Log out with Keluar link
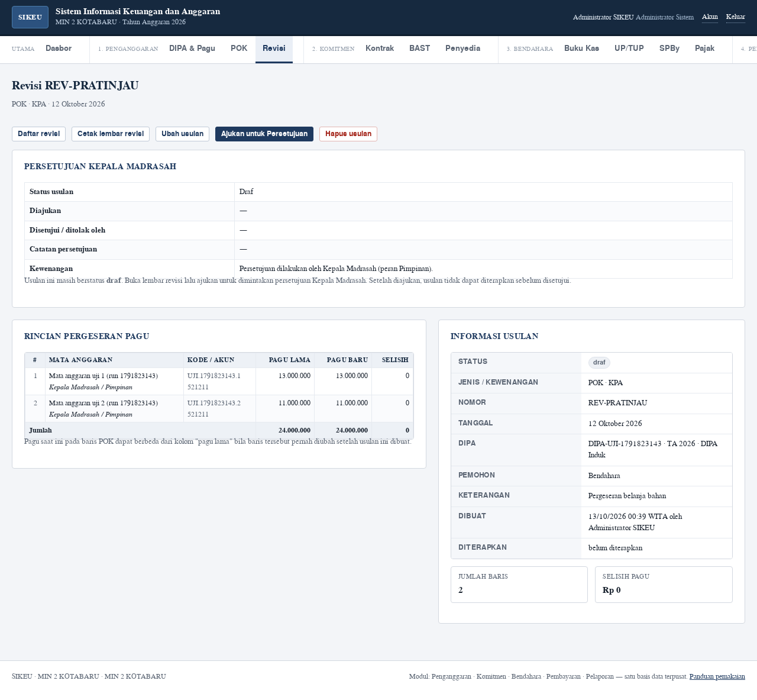This screenshot has height=700, width=757. pyautogui.click(x=736, y=17)
